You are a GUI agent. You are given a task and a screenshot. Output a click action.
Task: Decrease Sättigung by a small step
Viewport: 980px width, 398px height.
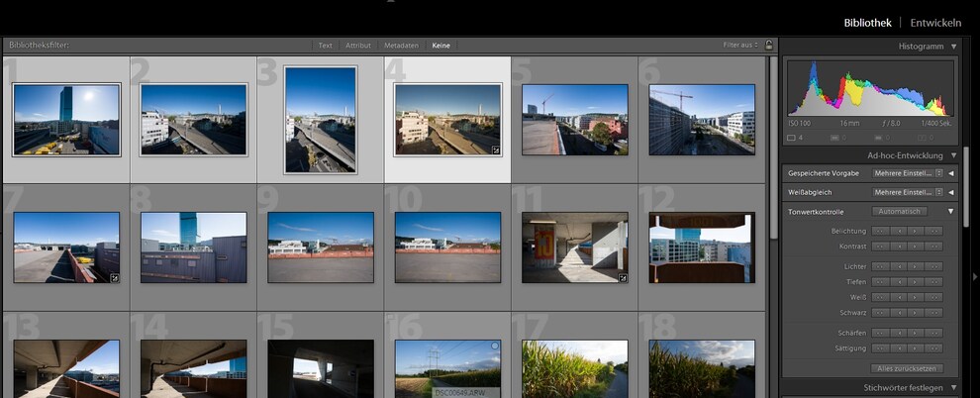point(899,348)
